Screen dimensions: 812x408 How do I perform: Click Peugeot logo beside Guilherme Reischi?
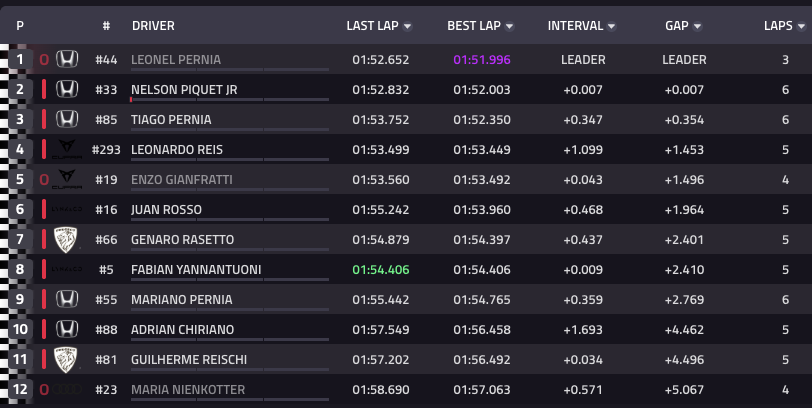(67, 360)
